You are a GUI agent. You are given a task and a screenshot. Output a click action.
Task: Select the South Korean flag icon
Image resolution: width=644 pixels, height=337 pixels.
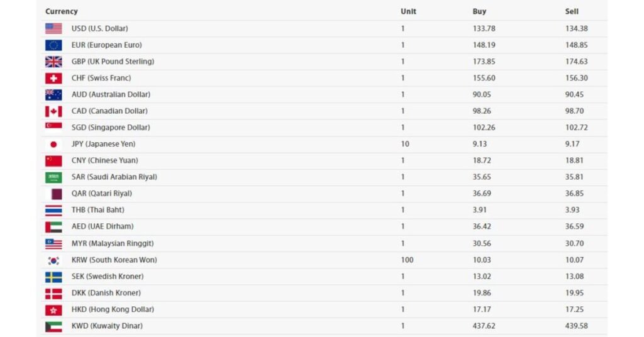pos(53,260)
